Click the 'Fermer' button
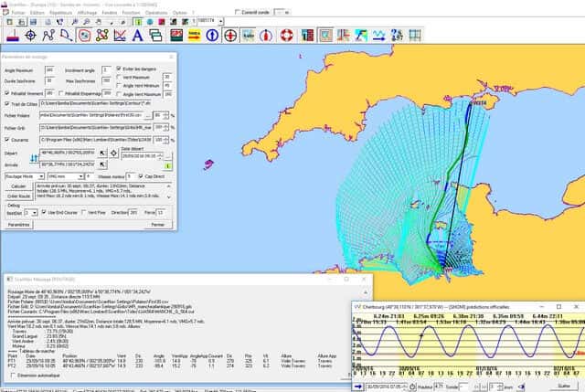 (158, 224)
